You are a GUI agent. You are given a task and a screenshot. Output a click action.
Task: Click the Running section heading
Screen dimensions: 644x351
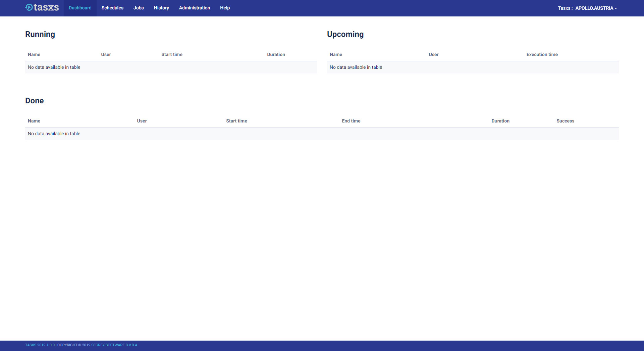(x=40, y=34)
